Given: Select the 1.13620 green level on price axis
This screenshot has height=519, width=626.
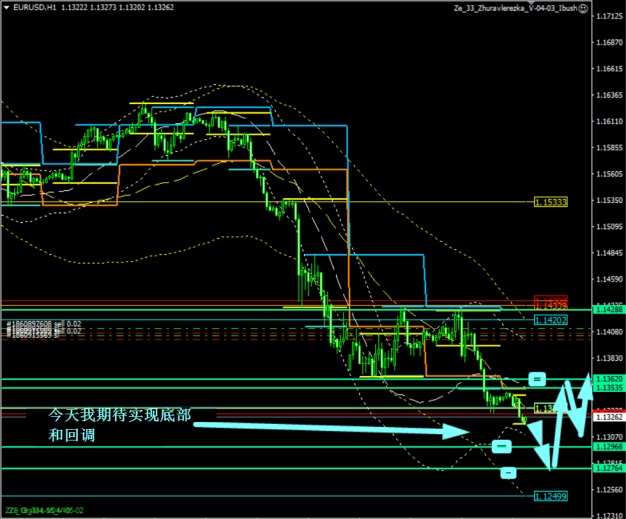Looking at the screenshot, I should click(608, 380).
